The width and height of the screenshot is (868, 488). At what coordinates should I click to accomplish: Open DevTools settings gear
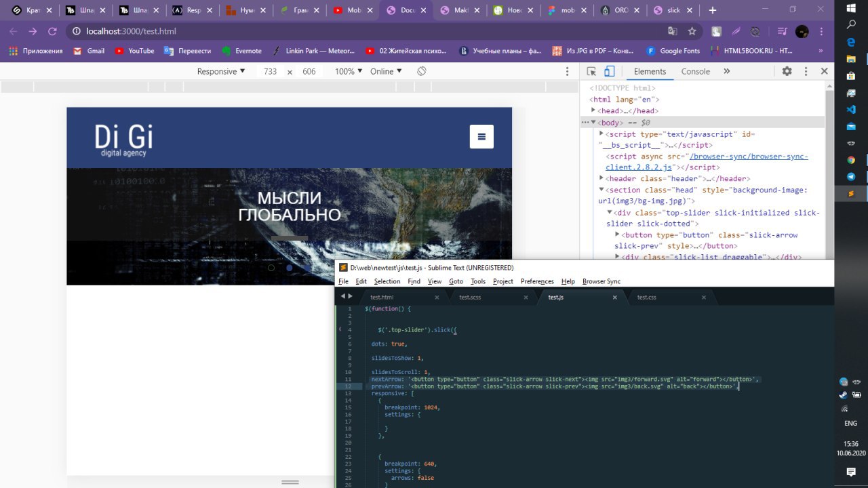787,71
